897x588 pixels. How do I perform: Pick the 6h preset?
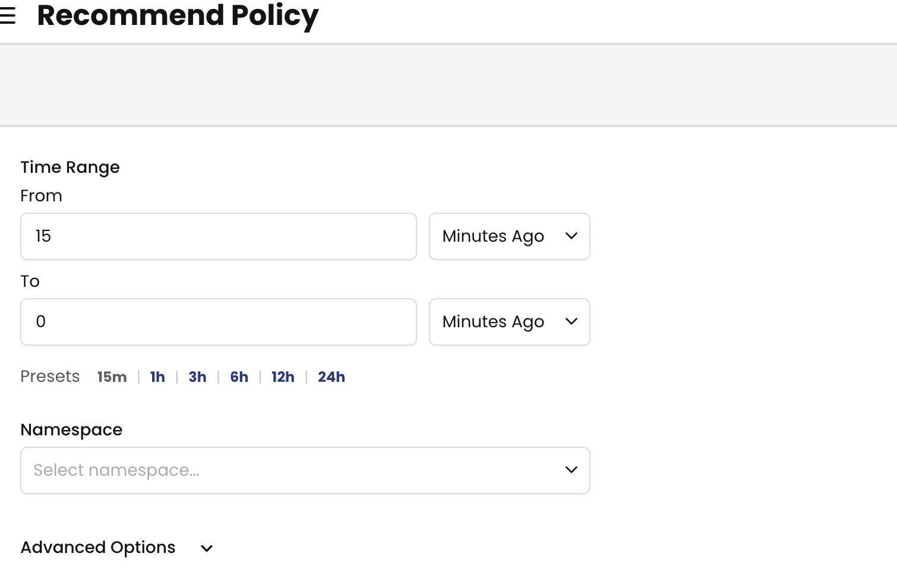click(239, 377)
